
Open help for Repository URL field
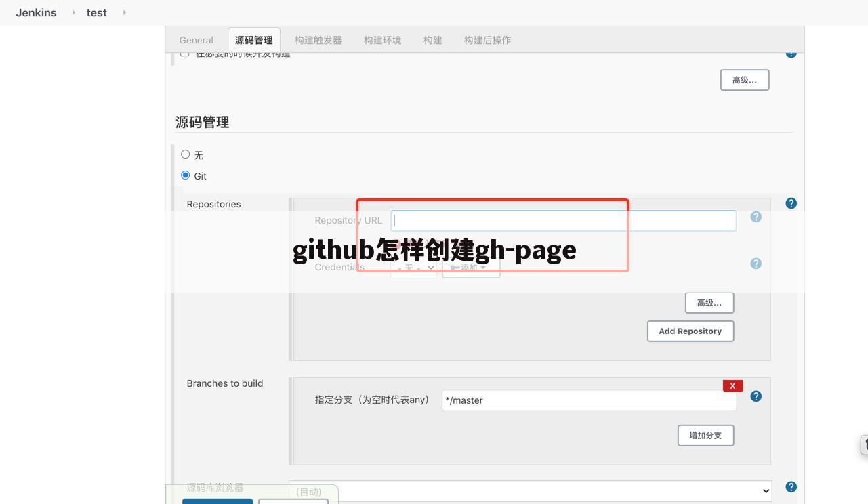[x=755, y=216]
